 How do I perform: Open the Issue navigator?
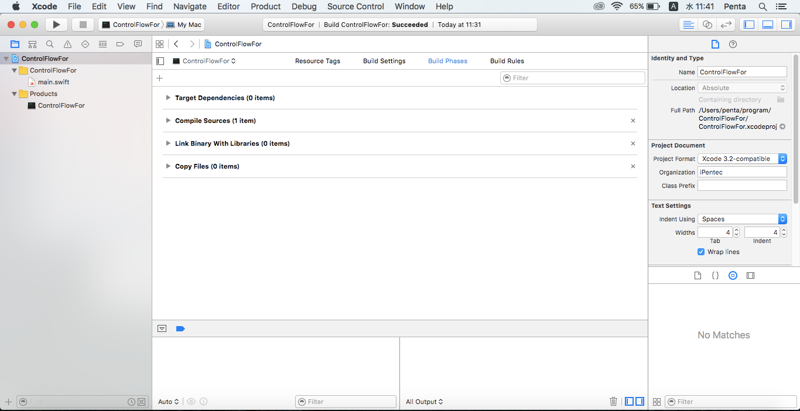tap(67, 44)
